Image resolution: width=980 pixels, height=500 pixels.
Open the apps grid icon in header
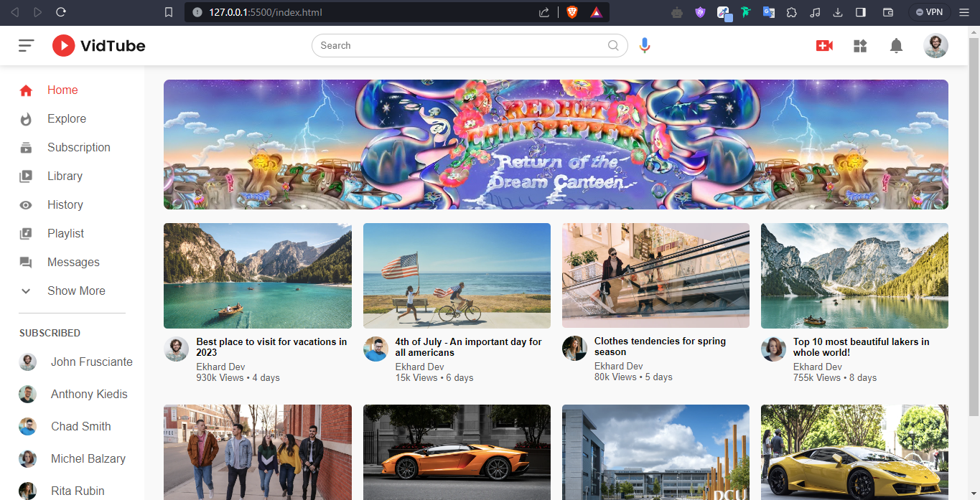click(860, 46)
